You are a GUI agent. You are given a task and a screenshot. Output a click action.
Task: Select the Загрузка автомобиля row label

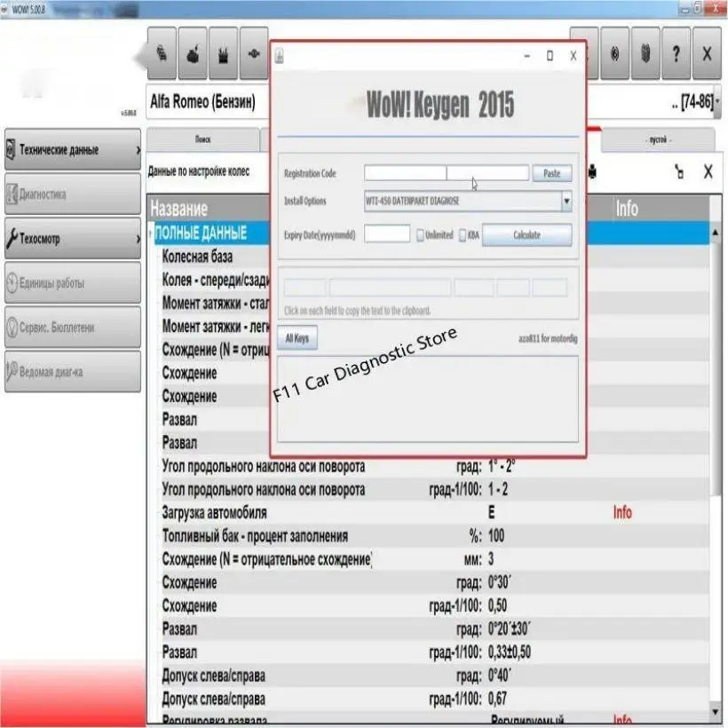[x=214, y=513]
